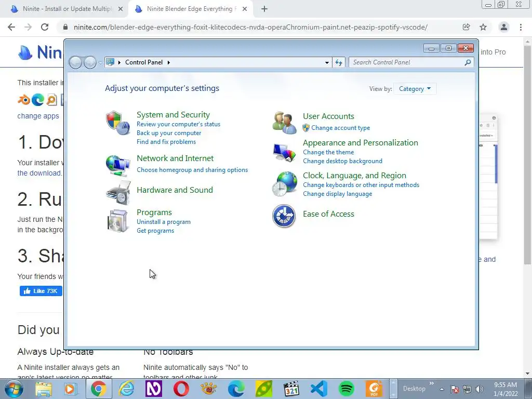Open NVDA icon on the taskbar
The image size is (532, 399).
154,389
